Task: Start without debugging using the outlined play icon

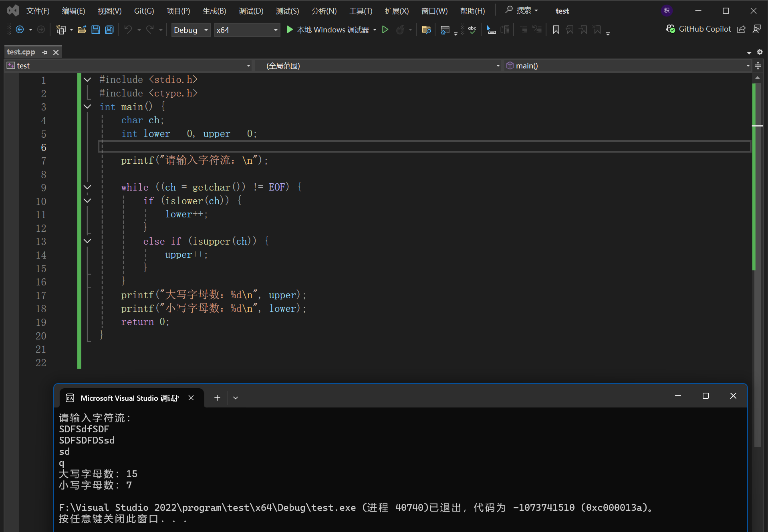Action: coord(385,30)
